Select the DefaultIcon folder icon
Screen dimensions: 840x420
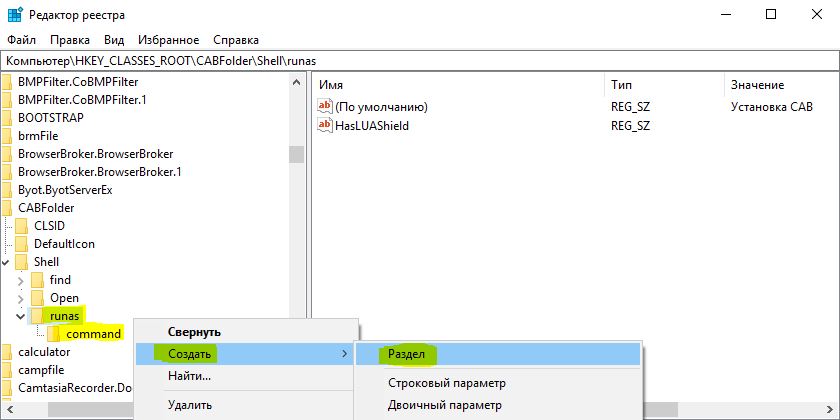[x=21, y=244]
